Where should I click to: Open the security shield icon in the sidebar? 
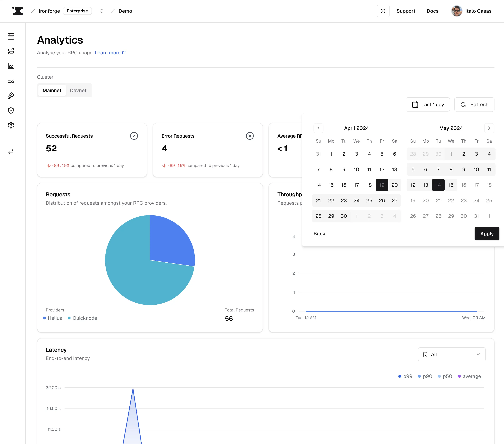point(11,111)
